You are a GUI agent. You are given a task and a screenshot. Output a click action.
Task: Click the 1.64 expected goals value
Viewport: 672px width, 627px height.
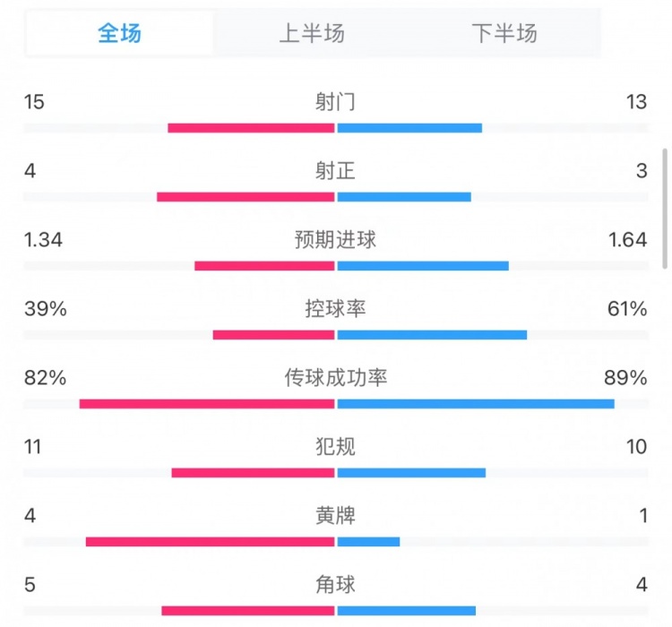(x=626, y=240)
